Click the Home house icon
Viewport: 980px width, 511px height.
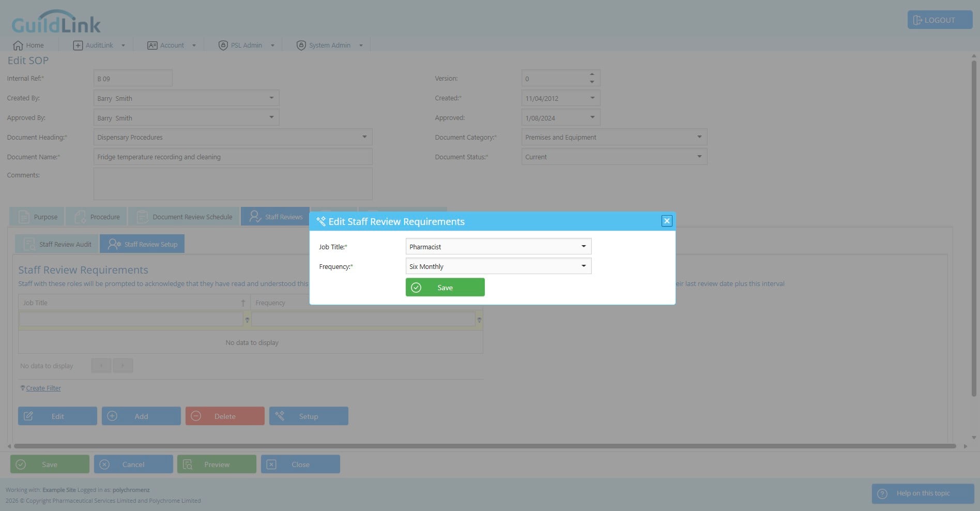pyautogui.click(x=18, y=46)
